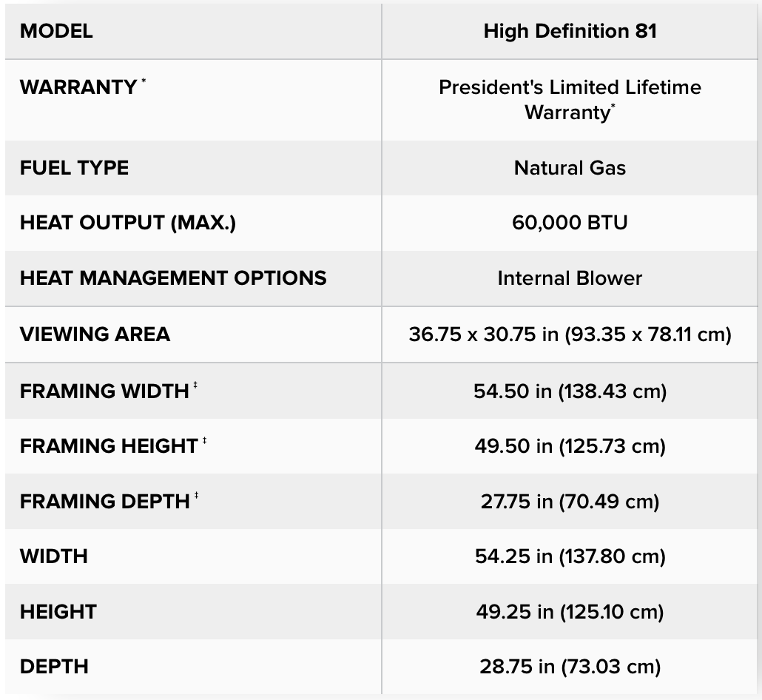This screenshot has height=700, width=762.
Task: Click the footnote marker after Lifetime Warranty value
Action: 613,107
